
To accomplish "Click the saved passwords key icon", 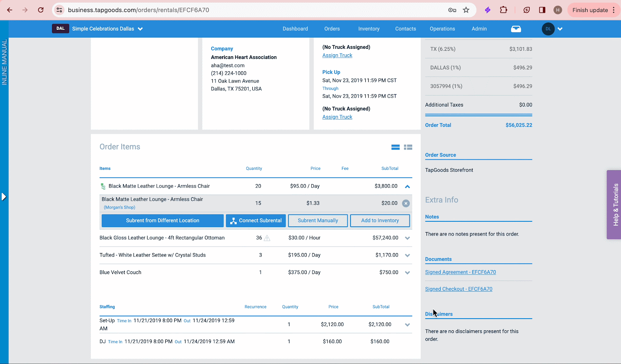I will click(x=452, y=10).
